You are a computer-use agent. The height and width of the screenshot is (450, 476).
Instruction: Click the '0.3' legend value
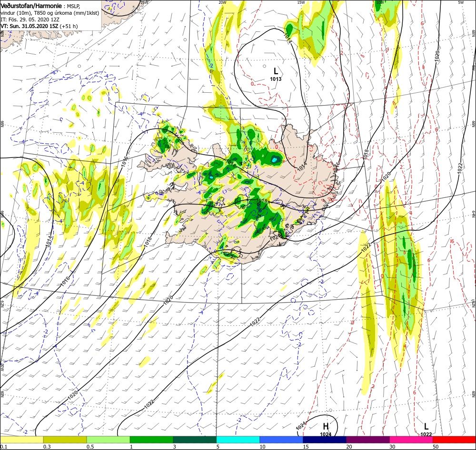tap(47, 447)
